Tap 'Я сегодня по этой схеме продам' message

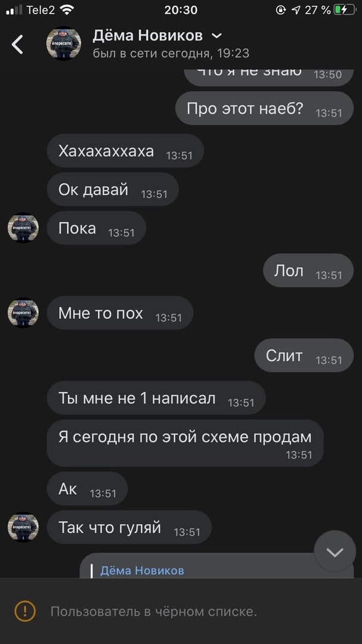(185, 443)
